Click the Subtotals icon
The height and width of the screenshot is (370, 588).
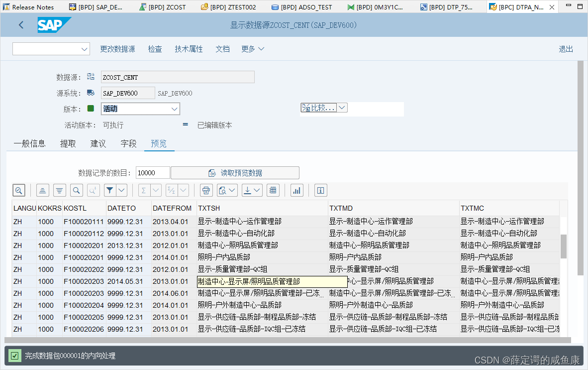(171, 190)
